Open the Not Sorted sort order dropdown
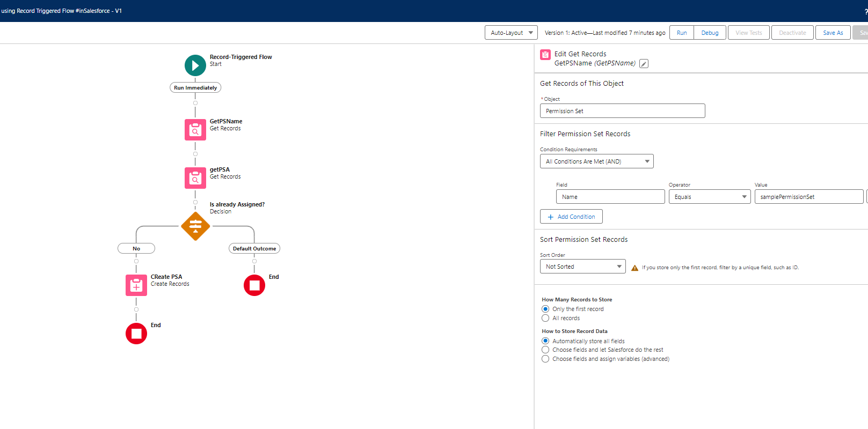The image size is (868, 429). point(582,267)
